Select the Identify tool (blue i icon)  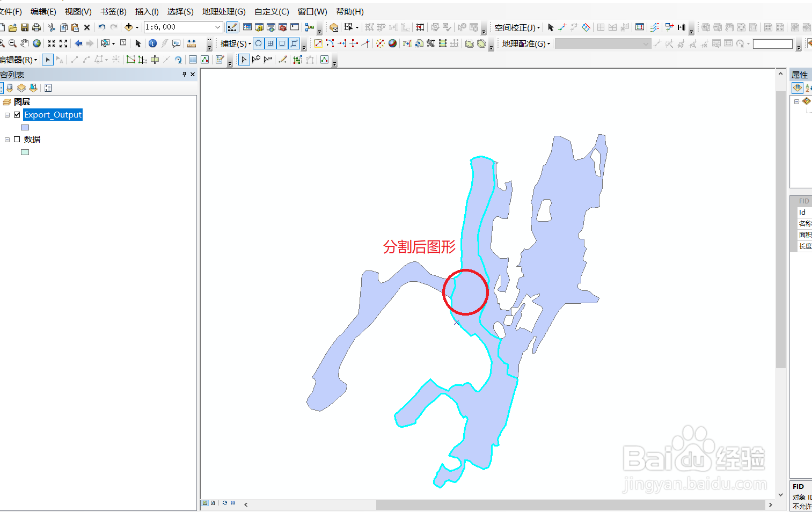[152, 43]
